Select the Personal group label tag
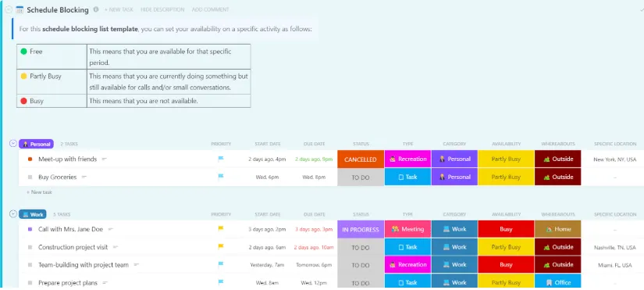This screenshot has height=290, width=644. click(36, 144)
